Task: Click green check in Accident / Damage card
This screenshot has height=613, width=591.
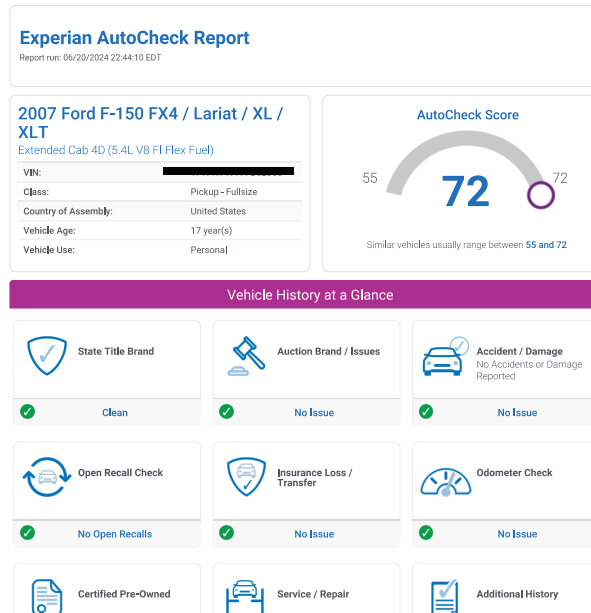Action: (426, 412)
